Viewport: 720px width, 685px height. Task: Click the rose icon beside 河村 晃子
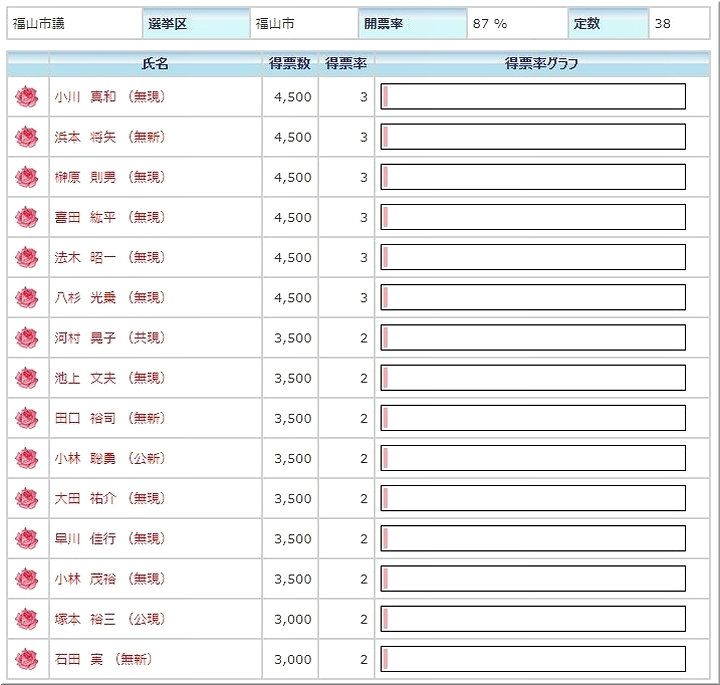pos(27,338)
